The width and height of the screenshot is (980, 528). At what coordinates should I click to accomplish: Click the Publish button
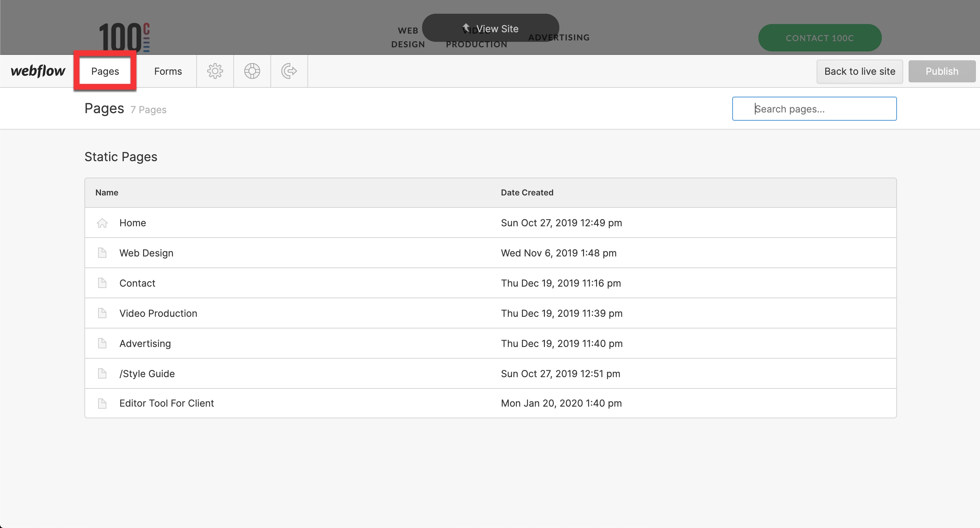(x=942, y=71)
